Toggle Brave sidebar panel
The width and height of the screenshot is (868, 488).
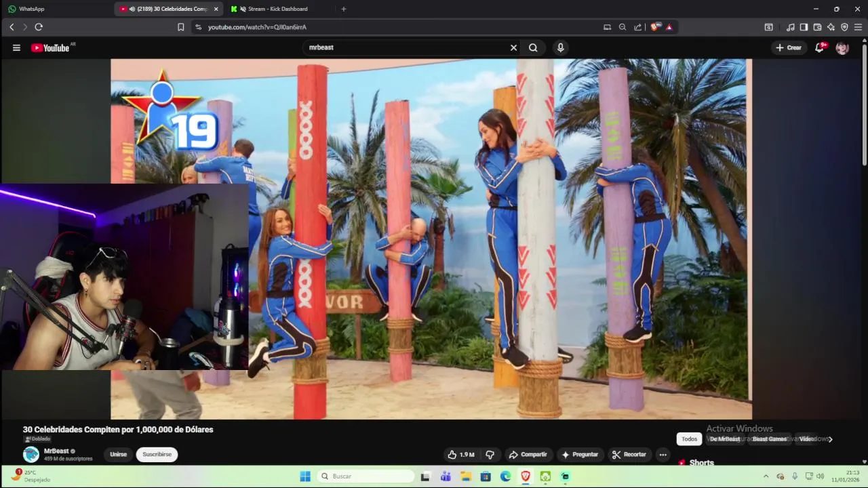tap(804, 27)
